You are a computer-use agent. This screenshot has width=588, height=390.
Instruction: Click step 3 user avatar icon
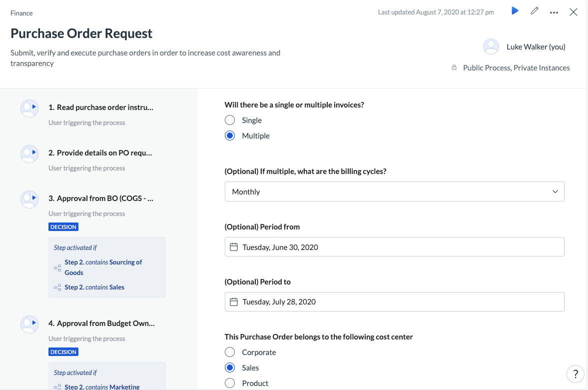click(x=29, y=199)
